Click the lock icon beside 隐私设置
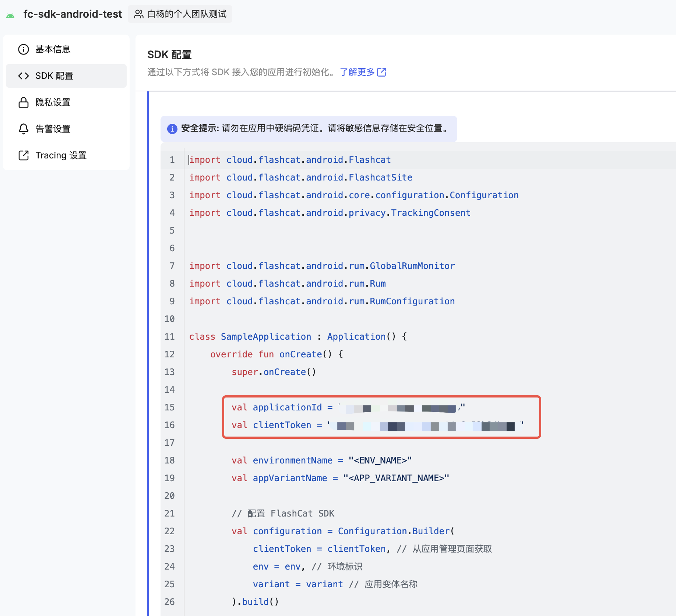Screen dimensions: 676x616 pyautogui.click(x=24, y=102)
